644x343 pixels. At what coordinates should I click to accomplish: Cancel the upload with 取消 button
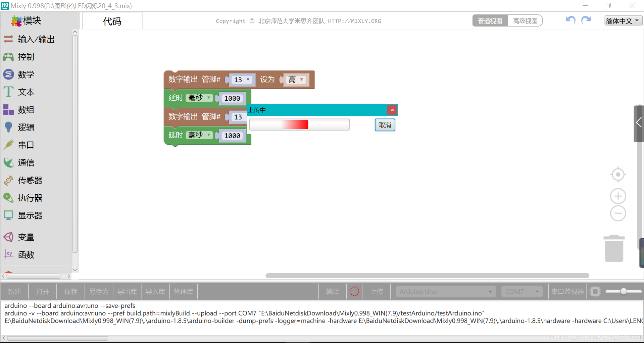385,125
